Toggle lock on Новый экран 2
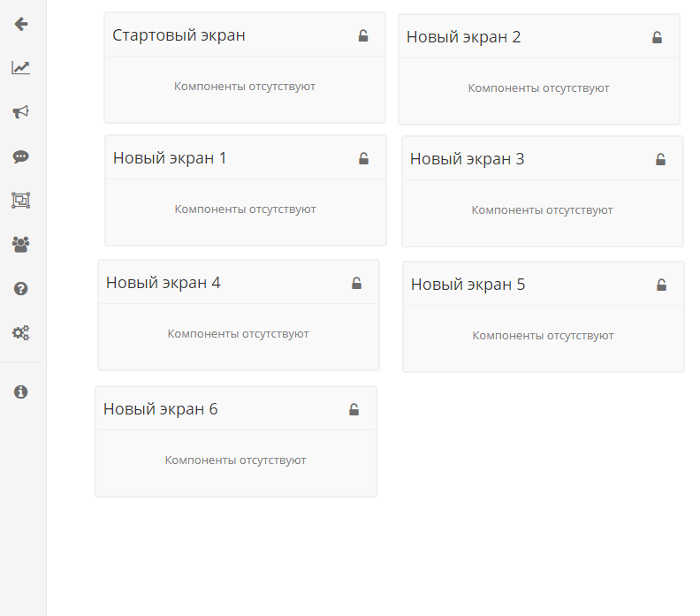Image resolution: width=700 pixels, height=616 pixels. 658,37
